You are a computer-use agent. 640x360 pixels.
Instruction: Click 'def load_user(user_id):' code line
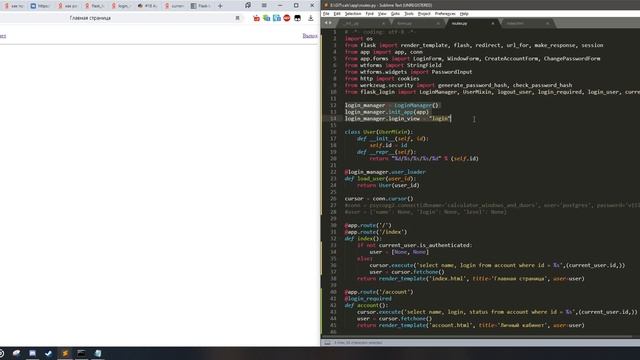point(380,179)
